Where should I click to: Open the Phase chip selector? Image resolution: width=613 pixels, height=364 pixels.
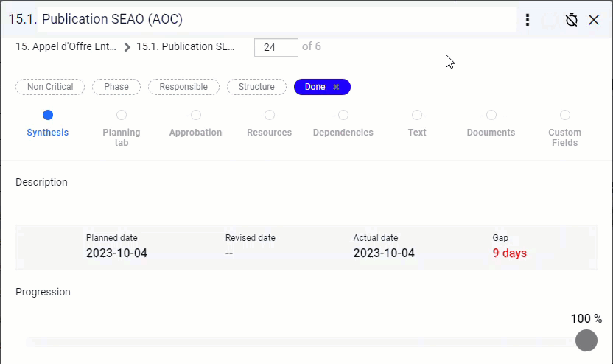pyautogui.click(x=116, y=87)
